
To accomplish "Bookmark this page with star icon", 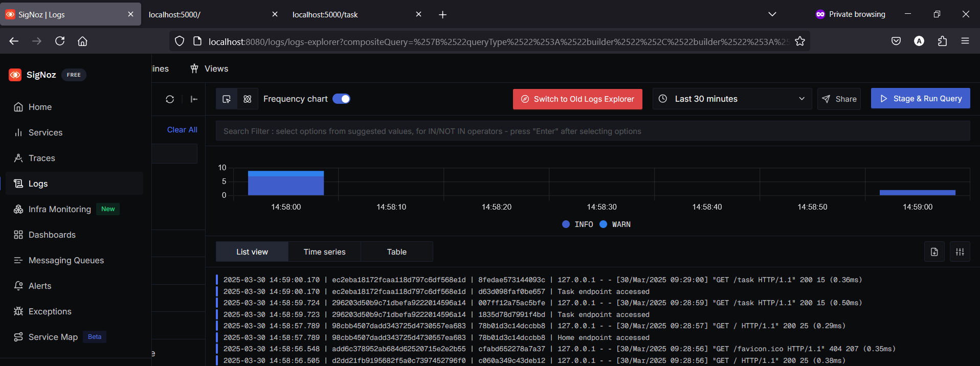I will (x=800, y=41).
